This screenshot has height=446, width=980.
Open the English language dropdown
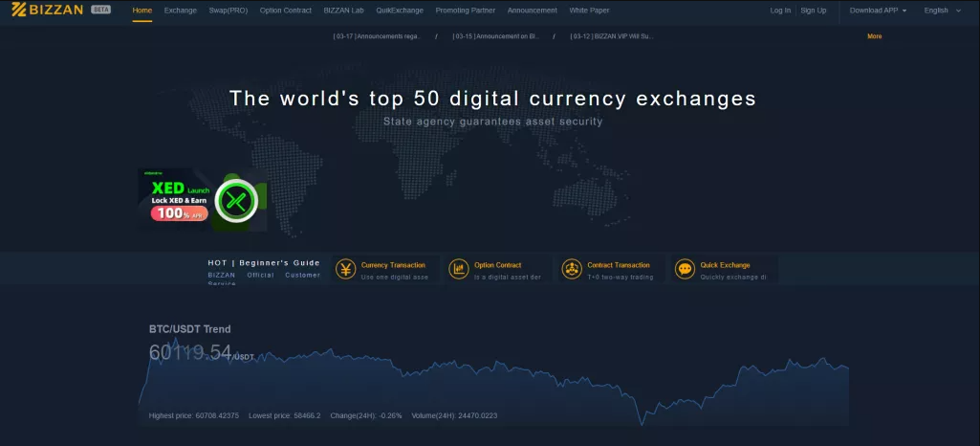(x=942, y=11)
